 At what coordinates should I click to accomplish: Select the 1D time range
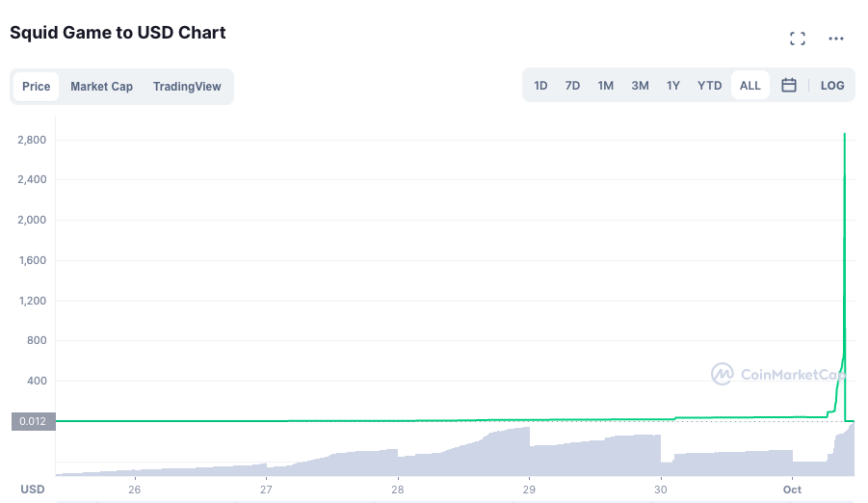[x=540, y=86]
